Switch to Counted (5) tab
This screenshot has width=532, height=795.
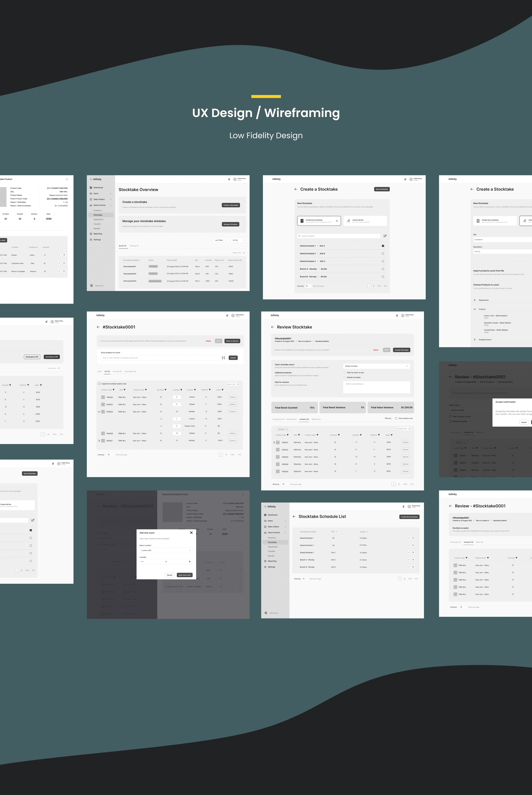pos(117,371)
